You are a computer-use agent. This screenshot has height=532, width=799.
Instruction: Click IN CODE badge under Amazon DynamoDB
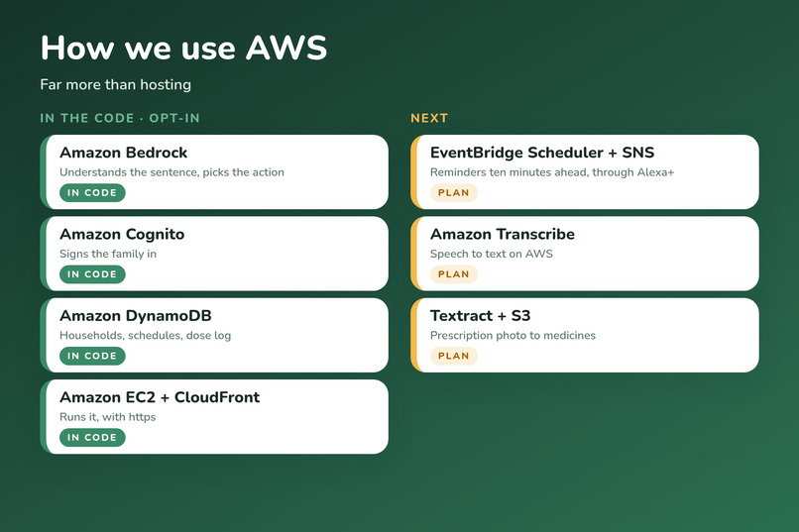pos(92,356)
